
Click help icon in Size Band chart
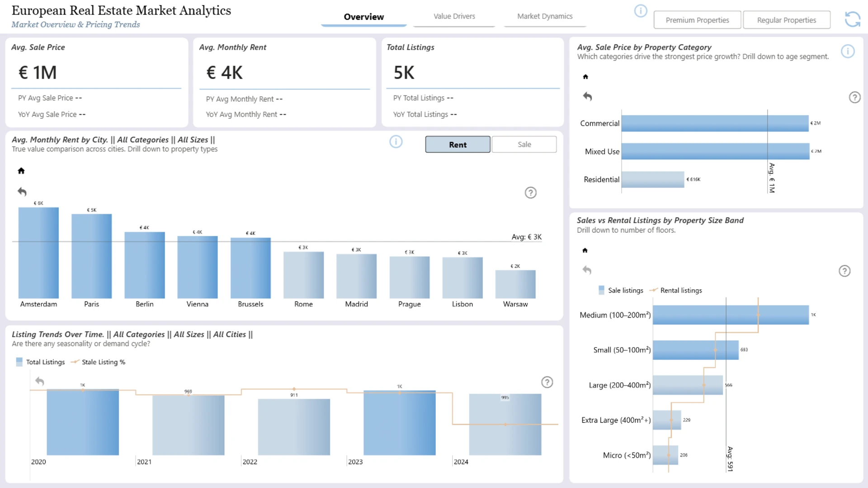click(844, 271)
